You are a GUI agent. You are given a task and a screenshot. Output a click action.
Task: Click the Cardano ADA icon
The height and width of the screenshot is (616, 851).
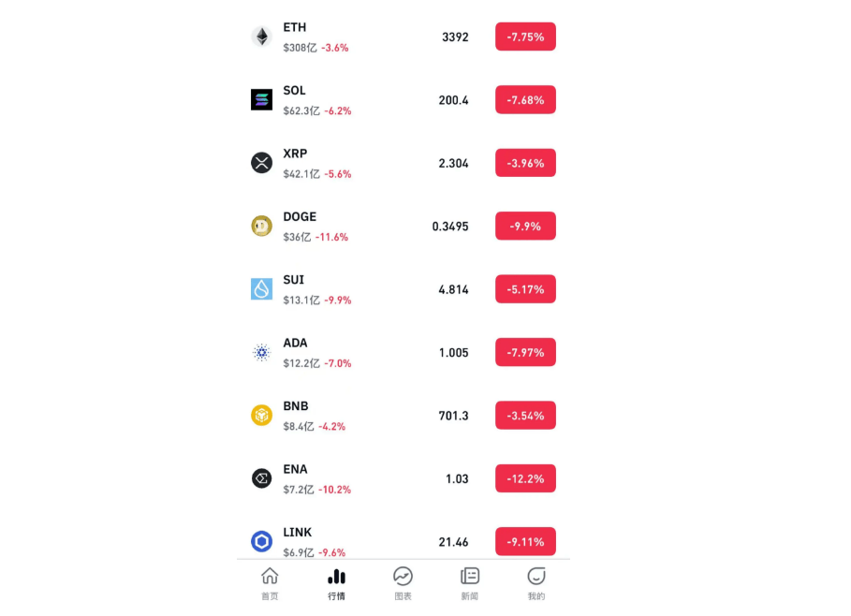[x=261, y=352]
